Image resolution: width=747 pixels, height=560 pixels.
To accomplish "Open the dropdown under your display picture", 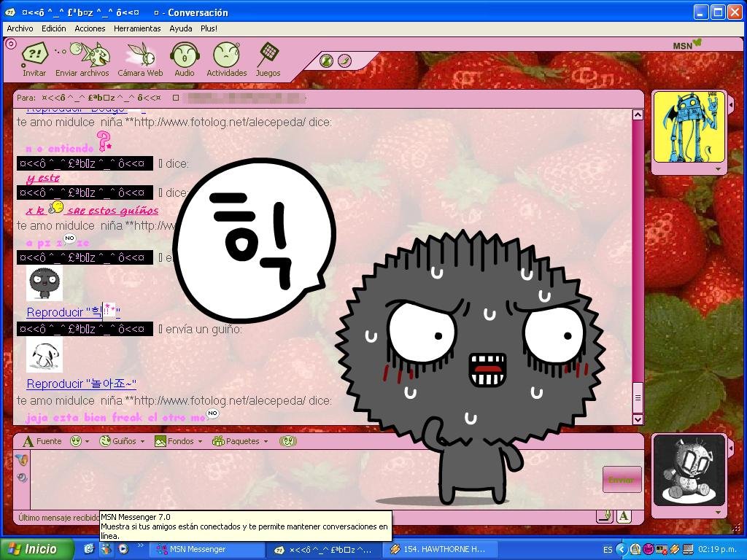I will tap(718, 513).
